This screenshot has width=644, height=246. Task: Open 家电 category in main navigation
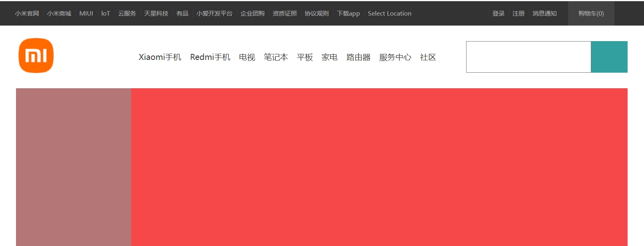click(330, 57)
